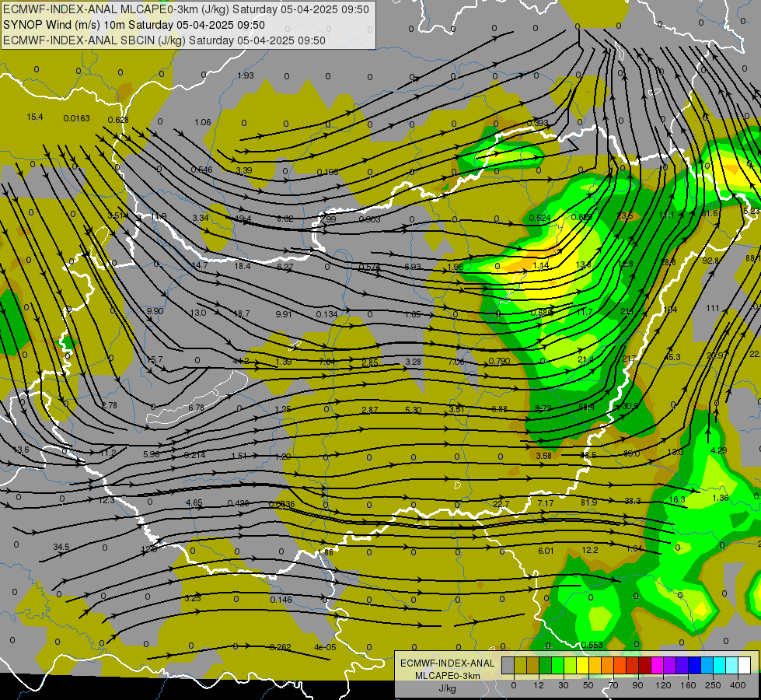Select the map value 0.628
Viewport: 761px width, 700px height.
click(x=118, y=120)
